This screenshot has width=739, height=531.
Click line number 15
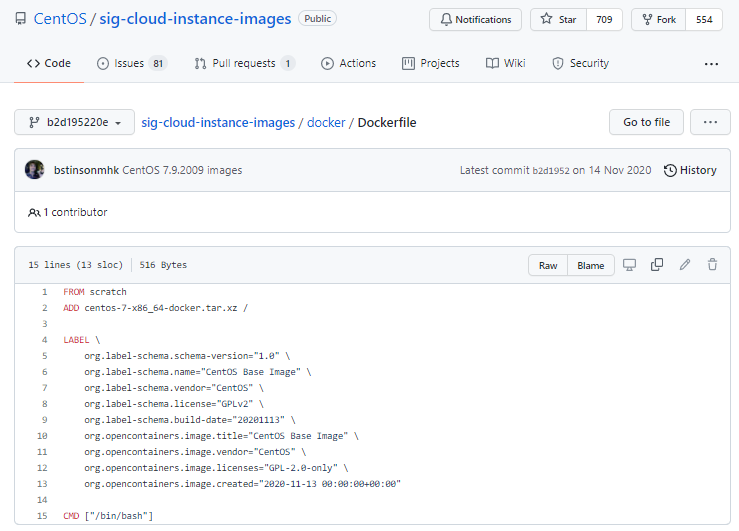[x=42, y=516]
